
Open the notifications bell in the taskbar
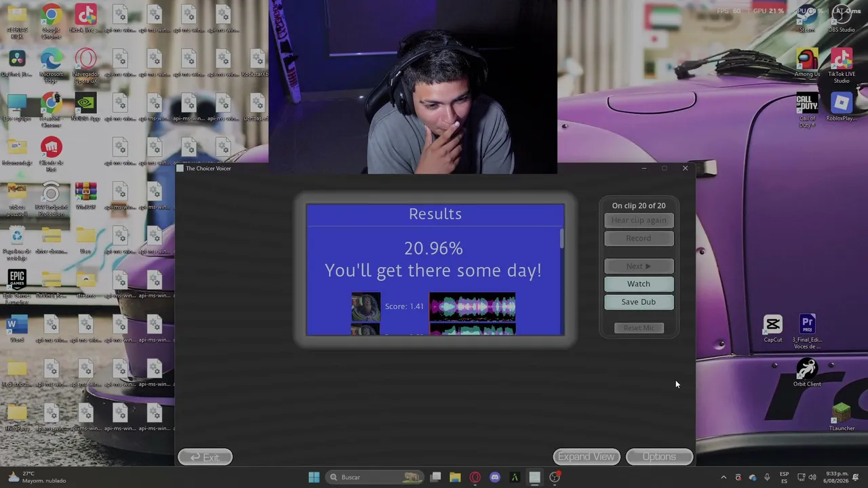[856, 477]
